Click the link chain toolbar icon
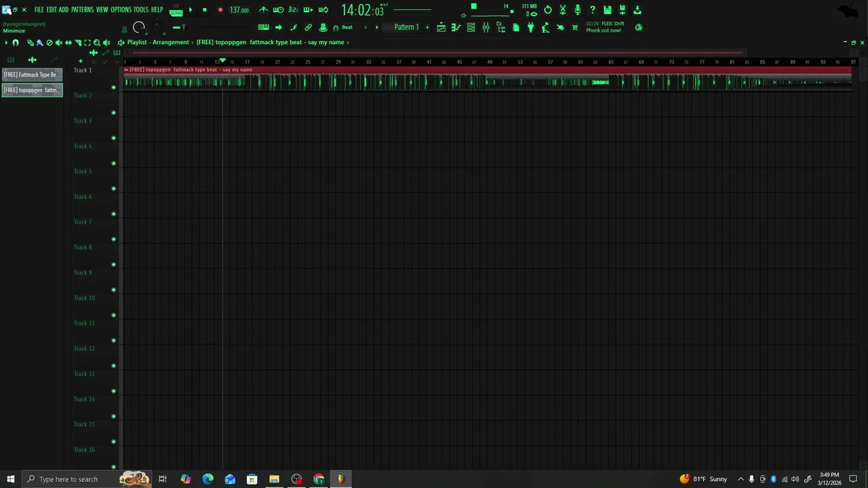Viewport: 868px width, 488px height. click(x=308, y=27)
